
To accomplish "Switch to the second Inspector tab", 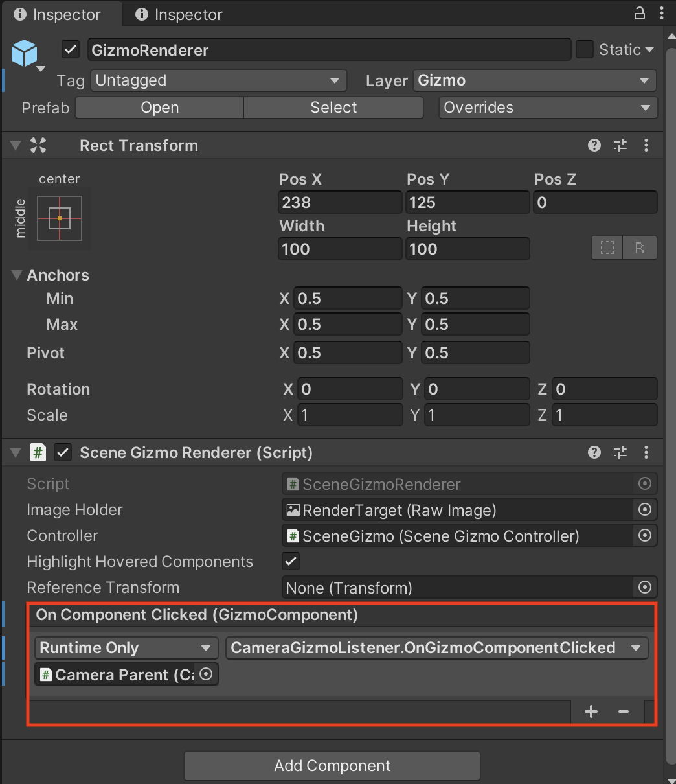I will 178,14.
